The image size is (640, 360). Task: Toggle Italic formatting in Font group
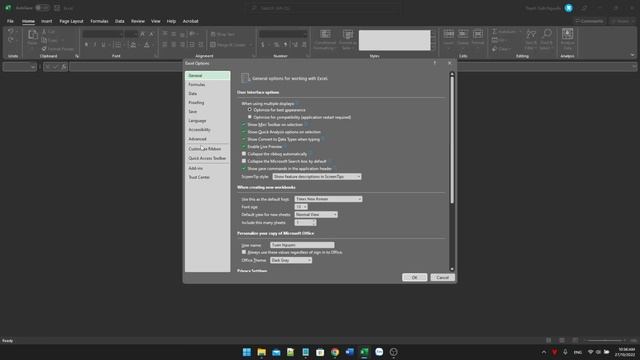[x=95, y=45]
